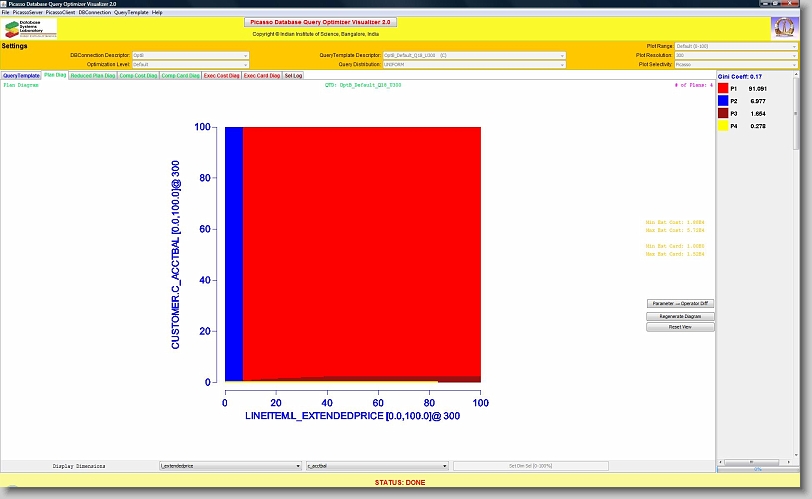Screen dimensions: 812x499
Task: Expand the Optimization Level dropdown
Action: click(x=190, y=64)
